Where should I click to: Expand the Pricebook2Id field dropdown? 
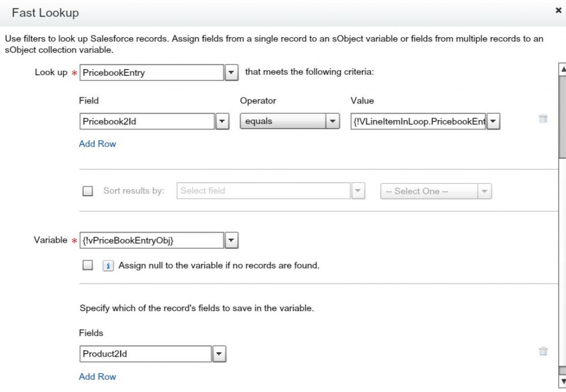222,122
